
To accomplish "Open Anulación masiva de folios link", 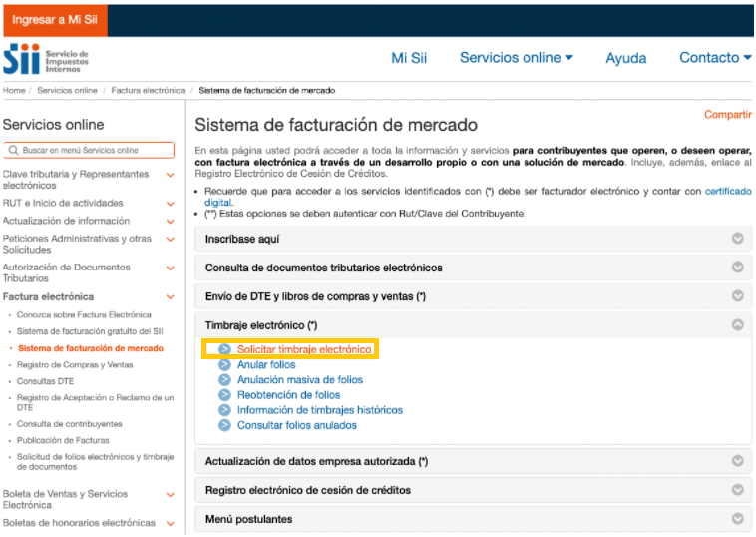I will pos(300,379).
